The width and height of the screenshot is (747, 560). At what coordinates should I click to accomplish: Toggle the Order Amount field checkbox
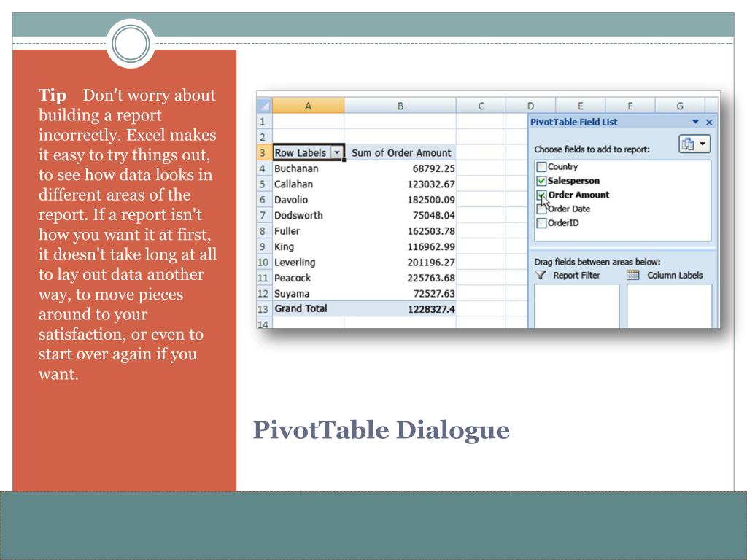tap(541, 195)
